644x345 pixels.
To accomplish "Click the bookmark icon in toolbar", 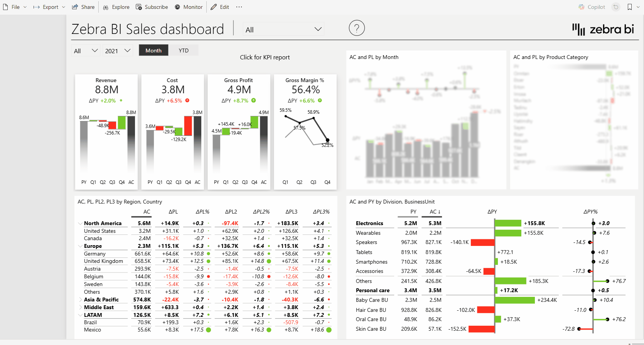I will [629, 7].
